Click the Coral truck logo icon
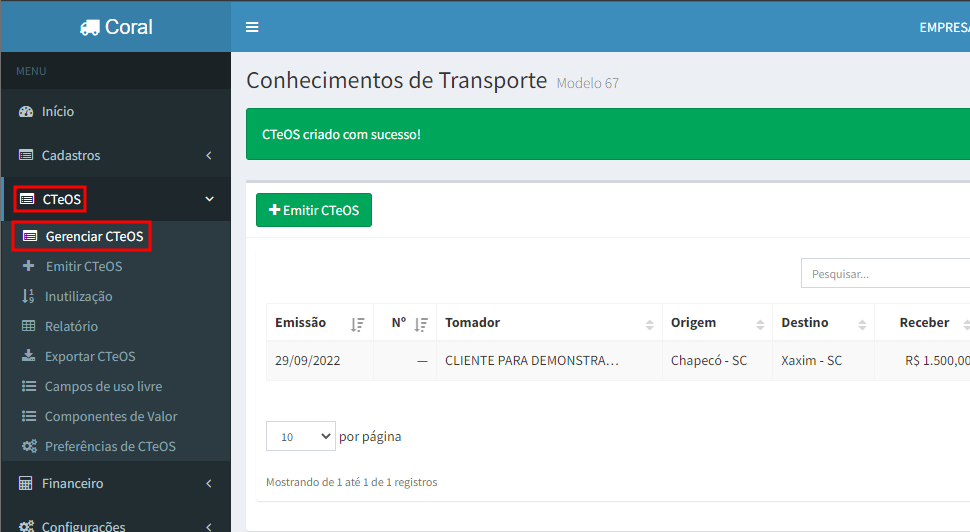 [x=89, y=28]
